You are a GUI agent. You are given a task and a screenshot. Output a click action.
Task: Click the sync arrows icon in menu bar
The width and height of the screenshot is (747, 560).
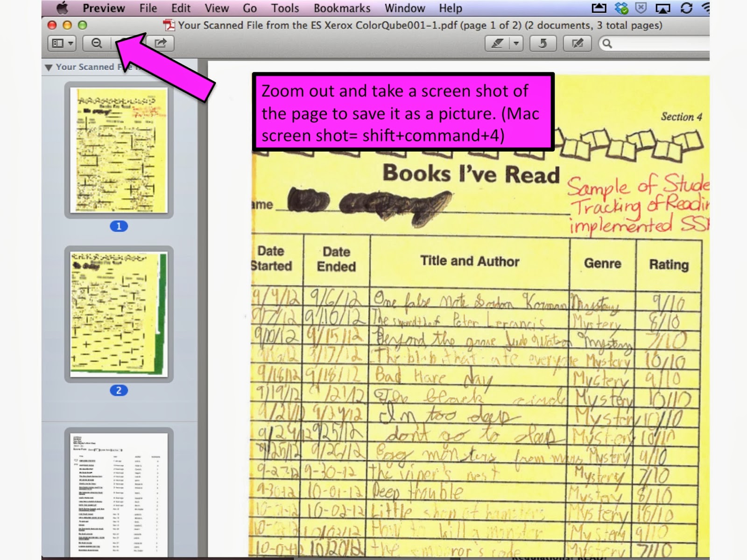point(686,8)
